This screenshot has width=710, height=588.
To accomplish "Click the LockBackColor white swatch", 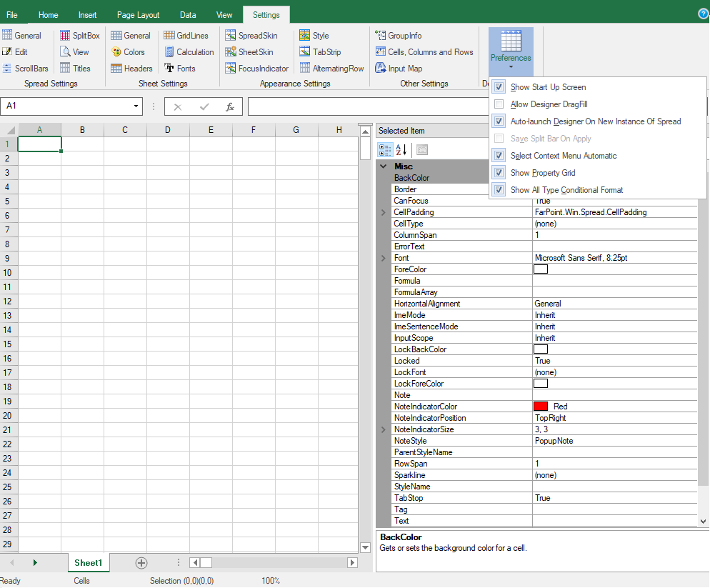I will tap(541, 349).
